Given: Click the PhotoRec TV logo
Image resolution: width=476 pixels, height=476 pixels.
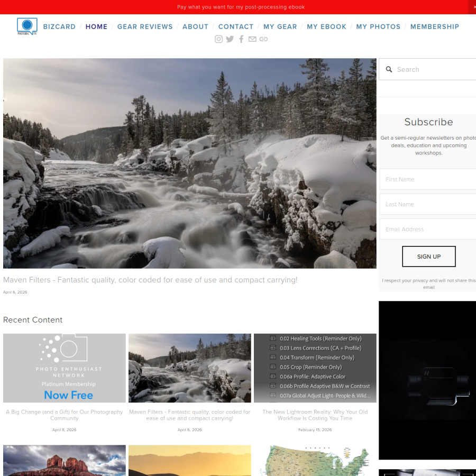Looking at the screenshot, I should point(27,26).
